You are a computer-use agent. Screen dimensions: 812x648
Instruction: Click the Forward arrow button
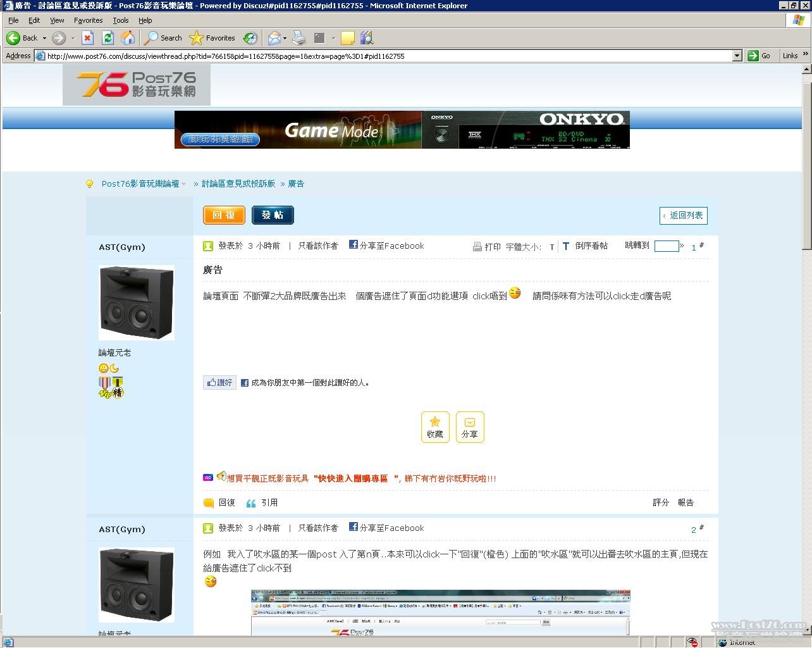[x=59, y=38]
